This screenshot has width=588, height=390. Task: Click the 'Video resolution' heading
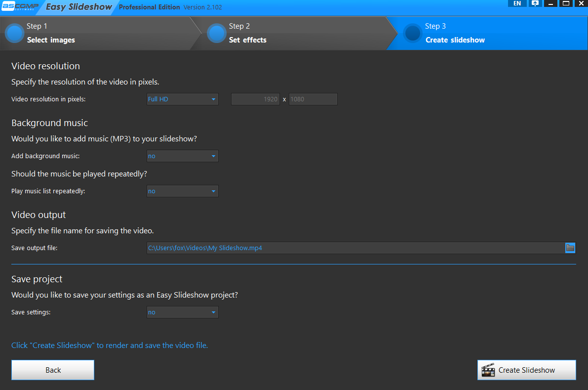(46, 66)
